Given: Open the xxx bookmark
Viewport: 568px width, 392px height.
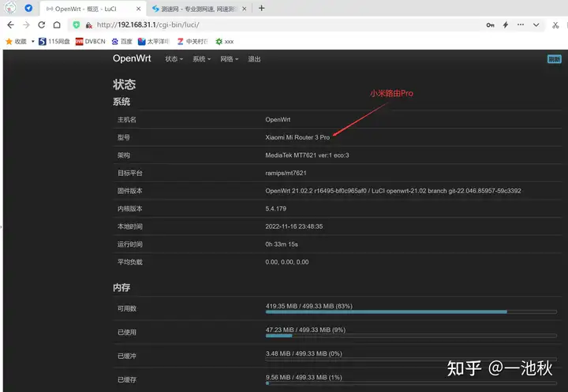Looking at the screenshot, I should pyautogui.click(x=225, y=41).
